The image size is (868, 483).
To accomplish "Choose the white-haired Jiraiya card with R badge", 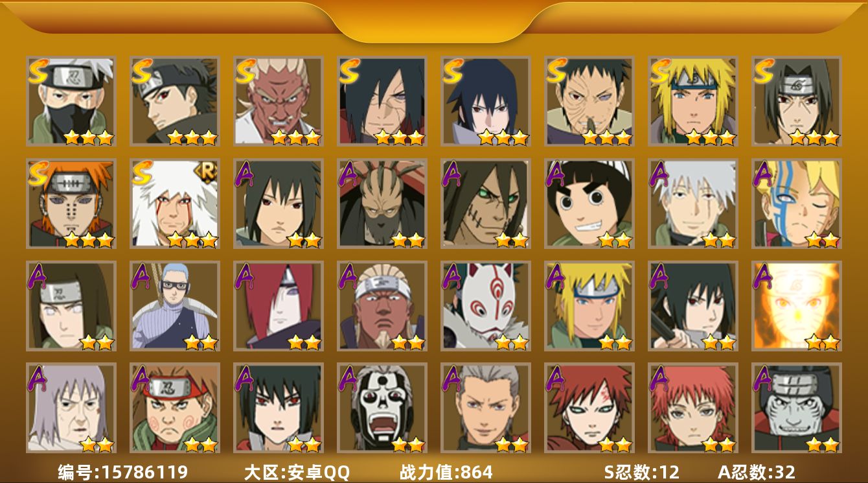I will tap(175, 204).
